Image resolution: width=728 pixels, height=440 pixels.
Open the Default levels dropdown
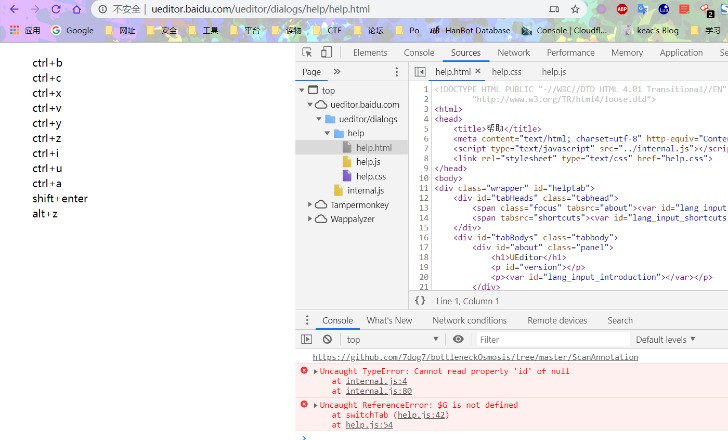click(x=665, y=339)
